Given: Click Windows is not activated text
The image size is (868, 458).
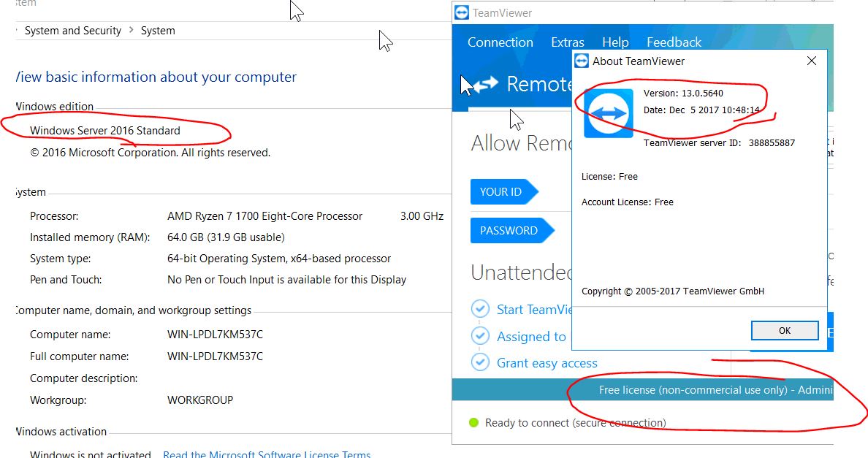Looking at the screenshot, I should [90, 454].
